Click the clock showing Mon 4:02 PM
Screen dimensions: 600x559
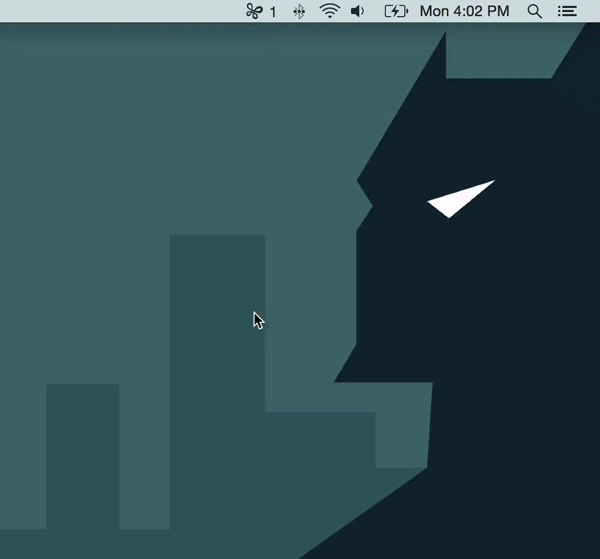tap(464, 11)
